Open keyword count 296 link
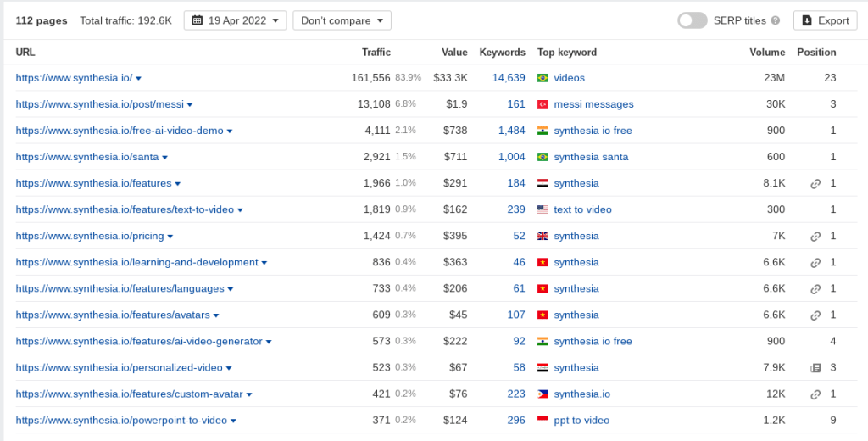Screen dimensions: 868x441 point(516,421)
